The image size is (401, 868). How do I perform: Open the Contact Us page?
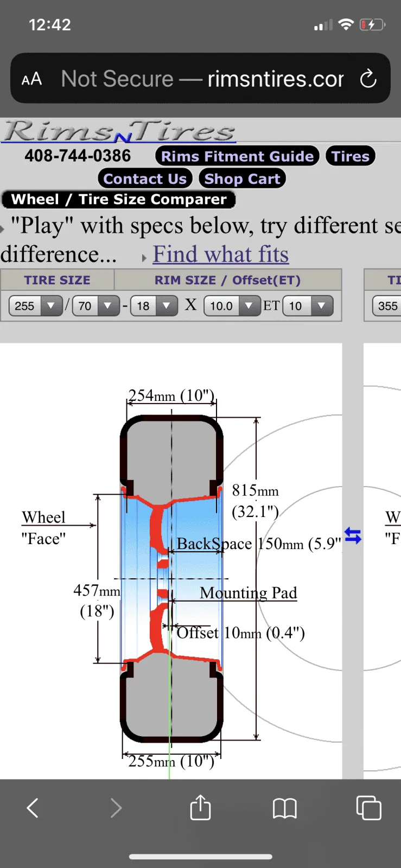pyautogui.click(x=145, y=178)
